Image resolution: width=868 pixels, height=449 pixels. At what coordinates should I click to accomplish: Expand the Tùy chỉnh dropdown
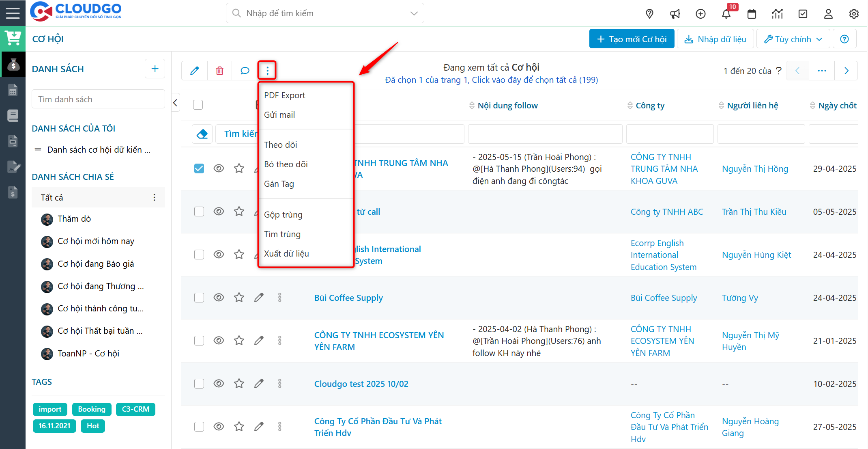click(x=793, y=39)
